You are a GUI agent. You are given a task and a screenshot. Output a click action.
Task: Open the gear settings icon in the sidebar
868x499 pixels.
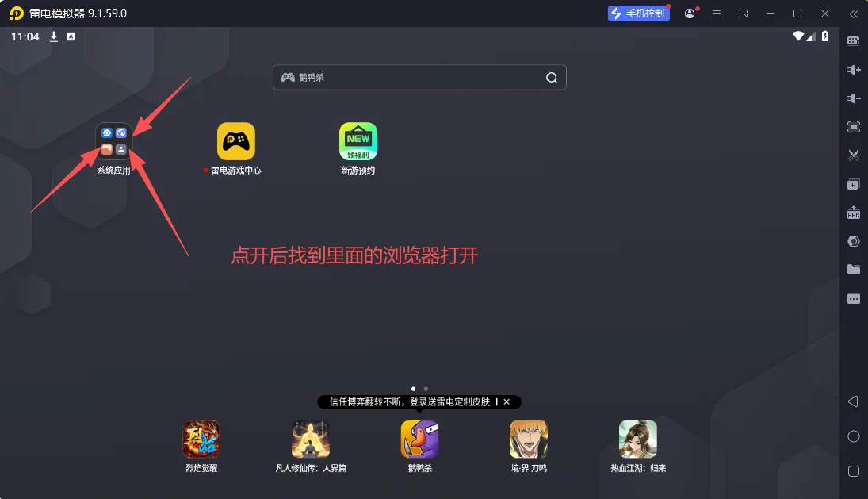pos(853,240)
